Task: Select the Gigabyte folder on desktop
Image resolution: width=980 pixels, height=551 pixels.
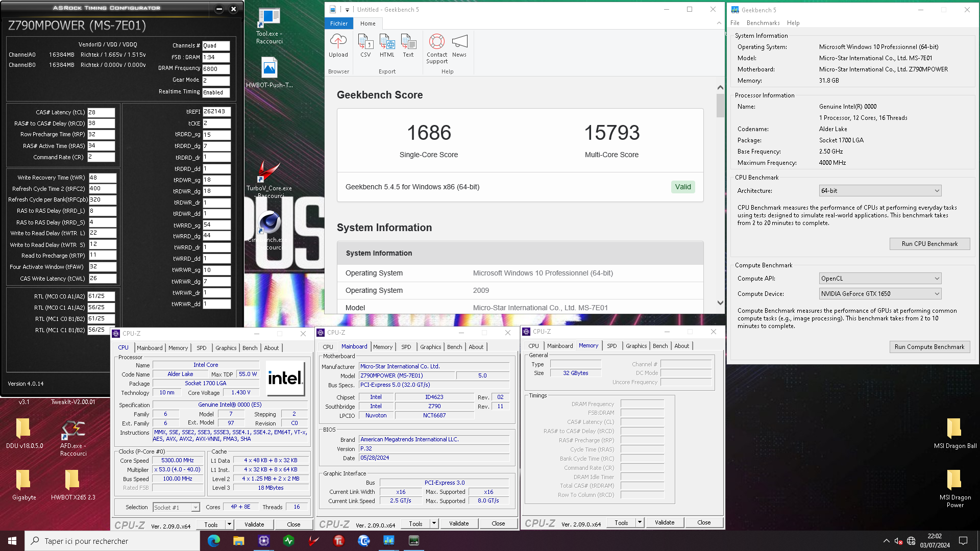Action: pyautogui.click(x=24, y=485)
